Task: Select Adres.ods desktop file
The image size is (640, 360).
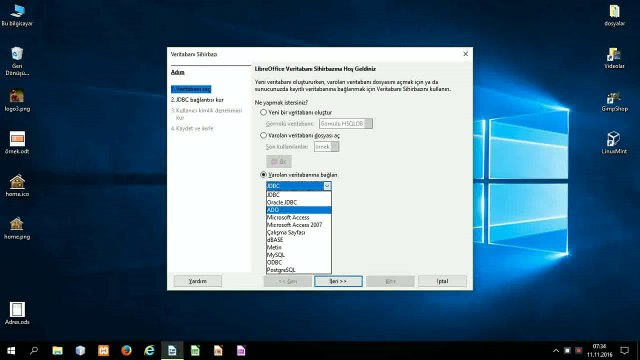Action: coord(17,313)
